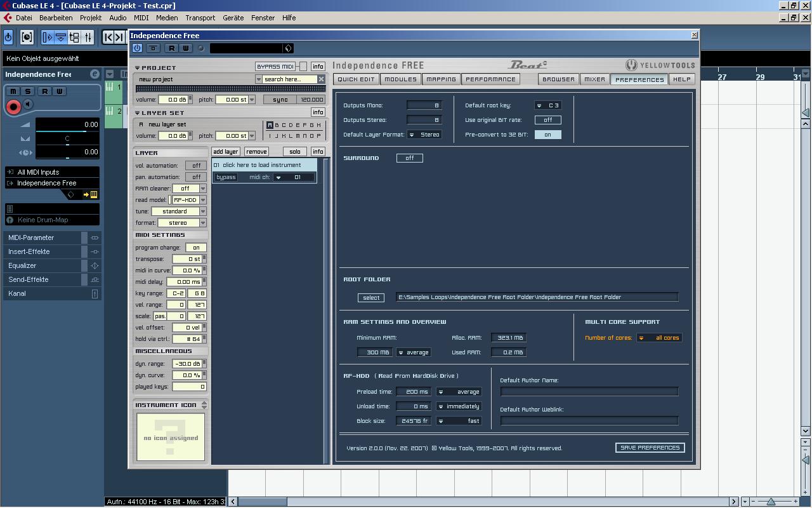Solo track with inspector S button
812x508 pixels.
28,91
